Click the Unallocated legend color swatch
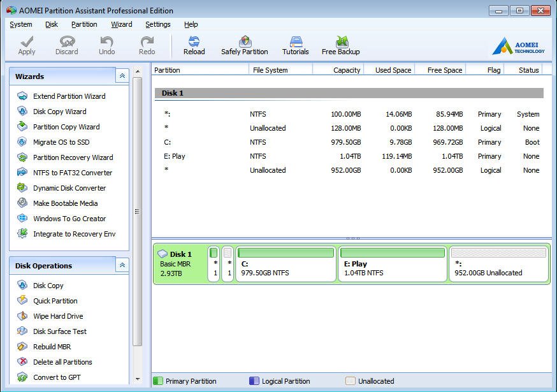The height and width of the screenshot is (392, 557). click(x=351, y=381)
